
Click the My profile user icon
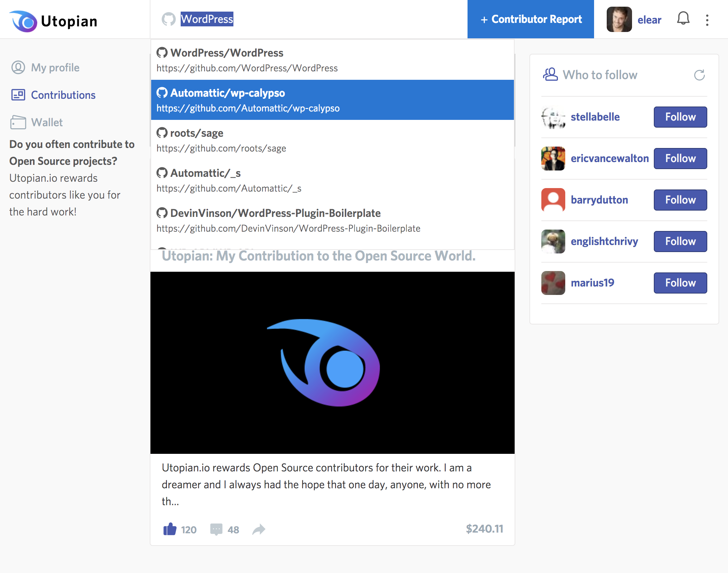tap(18, 67)
